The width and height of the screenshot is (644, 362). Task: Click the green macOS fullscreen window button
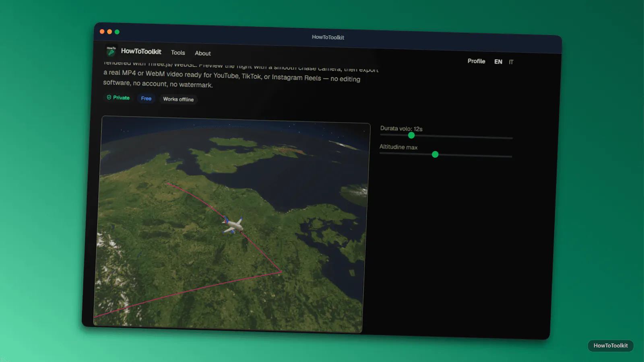tap(117, 32)
